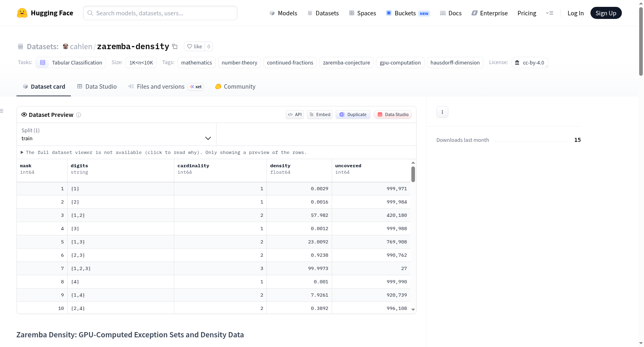Click the number-theory tag
The image size is (644, 347).
coord(239,62)
